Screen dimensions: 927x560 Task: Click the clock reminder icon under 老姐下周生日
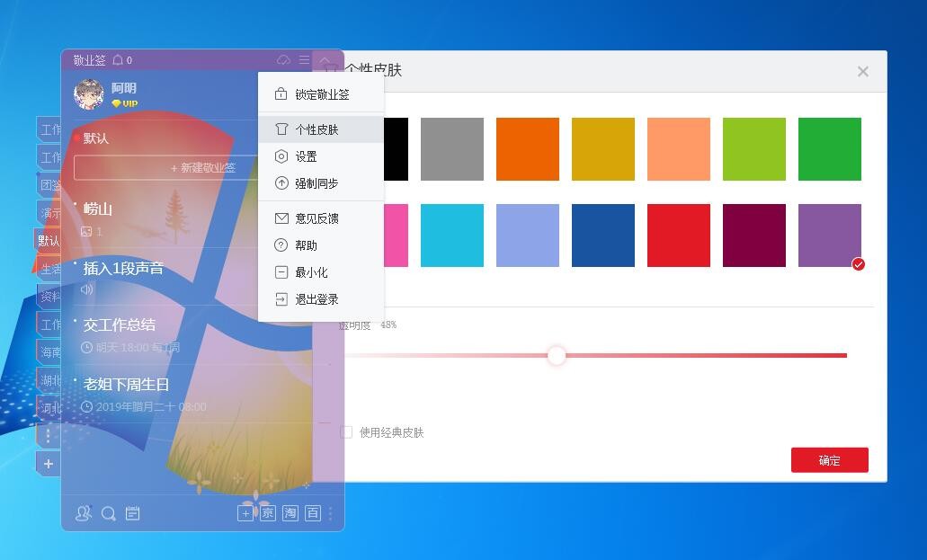pos(86,407)
